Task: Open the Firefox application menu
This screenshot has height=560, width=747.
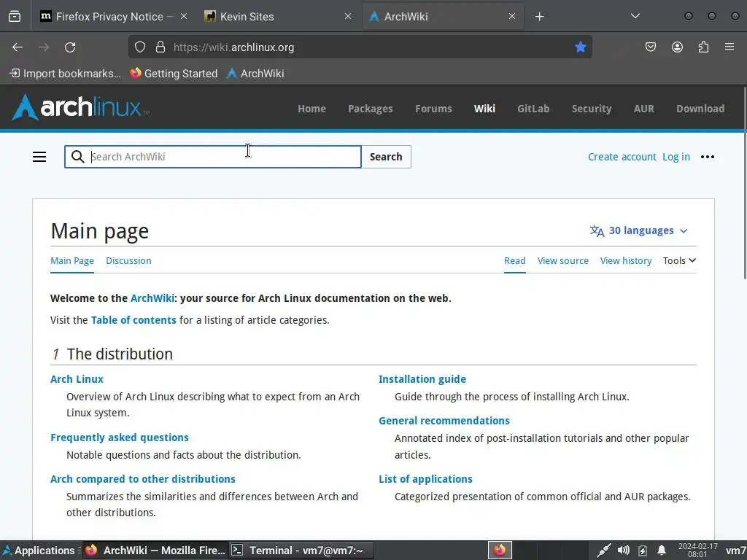Action: [729, 47]
